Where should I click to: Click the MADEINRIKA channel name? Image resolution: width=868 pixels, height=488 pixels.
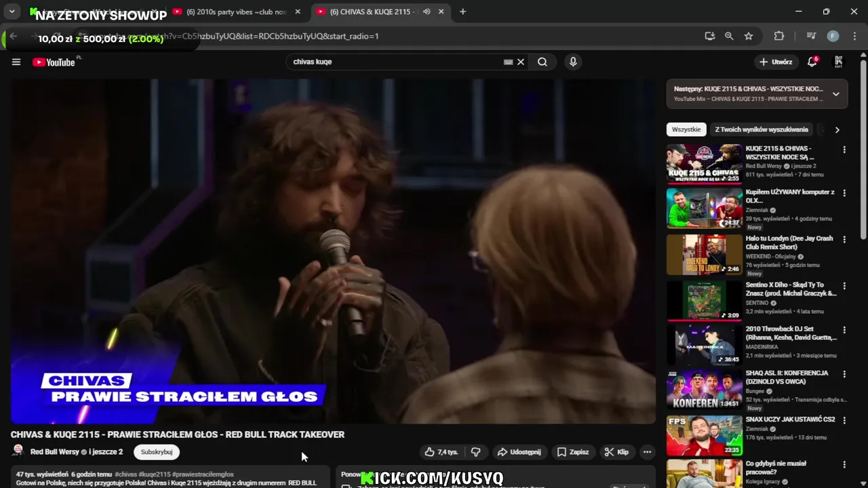[762, 347]
